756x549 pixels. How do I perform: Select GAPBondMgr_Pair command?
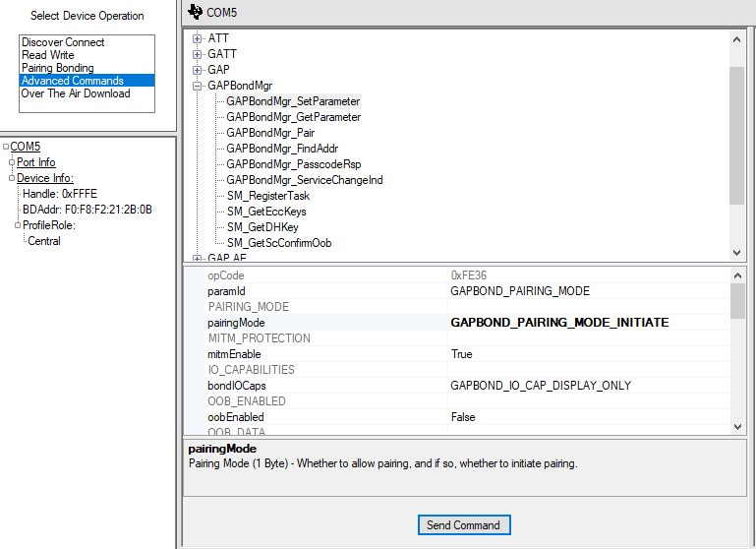tap(270, 133)
